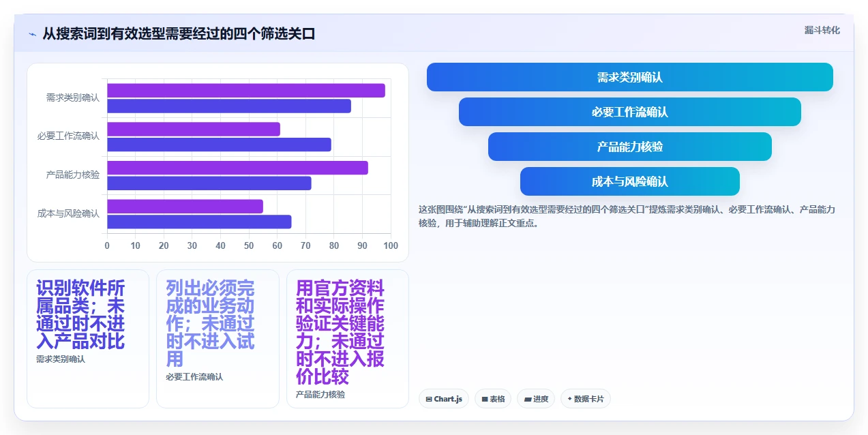
Task: Select the 成本与风险确认 funnel stage
Action: (630, 181)
